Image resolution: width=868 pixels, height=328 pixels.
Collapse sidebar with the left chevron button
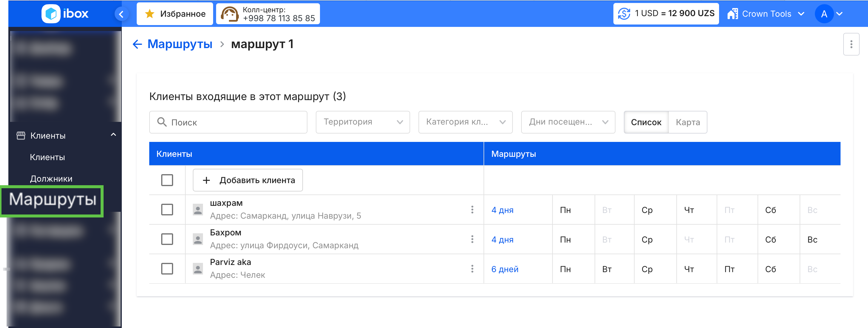pos(121,14)
